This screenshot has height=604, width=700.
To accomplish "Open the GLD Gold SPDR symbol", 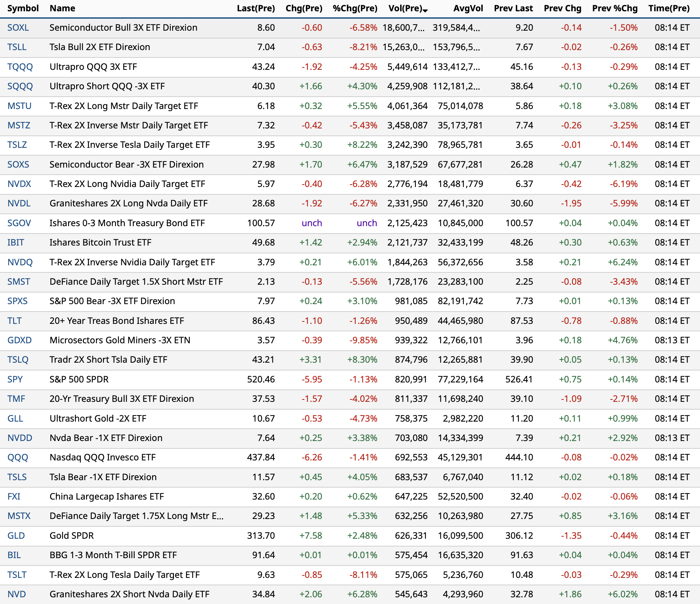I will (x=16, y=536).
